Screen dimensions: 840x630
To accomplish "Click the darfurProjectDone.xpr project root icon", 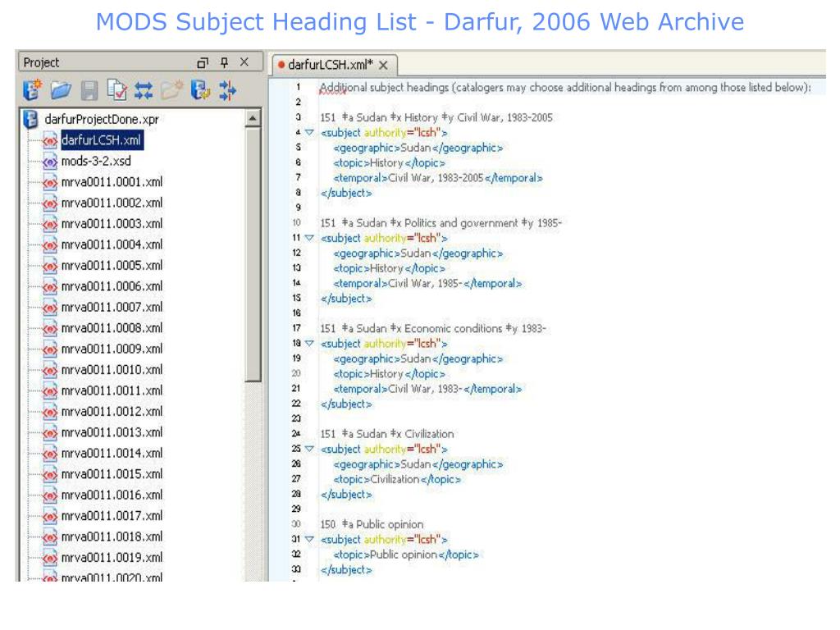I will (31, 120).
